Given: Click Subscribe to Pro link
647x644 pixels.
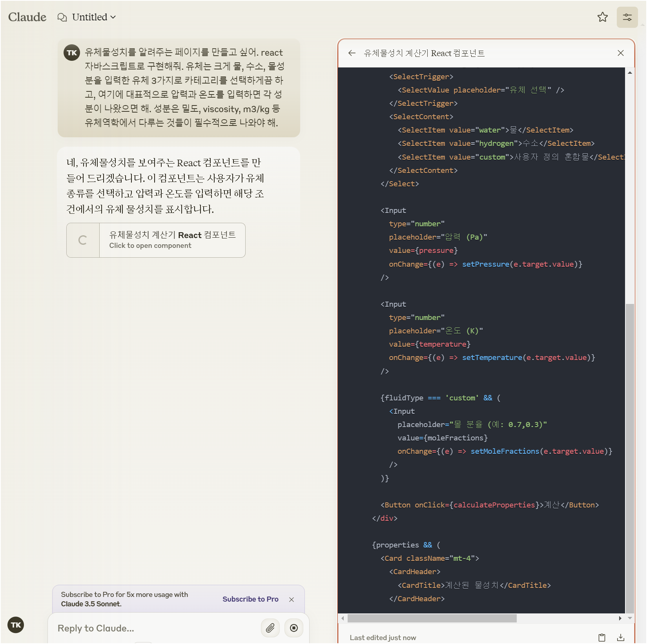Looking at the screenshot, I should pos(250,599).
